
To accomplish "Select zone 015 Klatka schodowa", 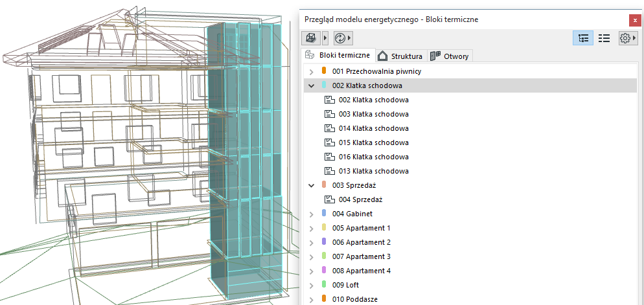I will [x=470, y=143].
